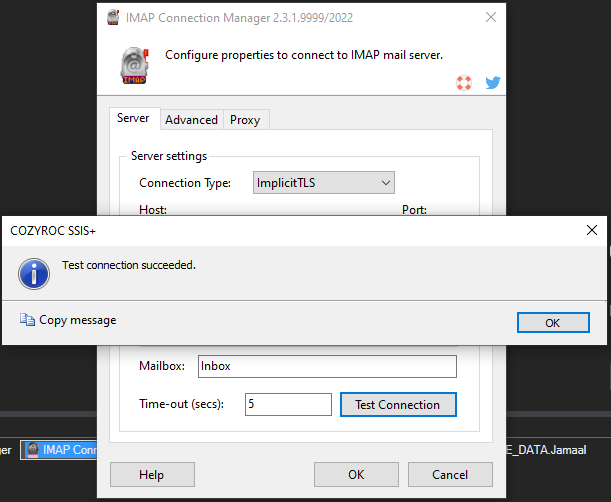Click the IMAP mailbox logo icon
Image resolution: width=611 pixels, height=502 pixels.
pos(134,64)
